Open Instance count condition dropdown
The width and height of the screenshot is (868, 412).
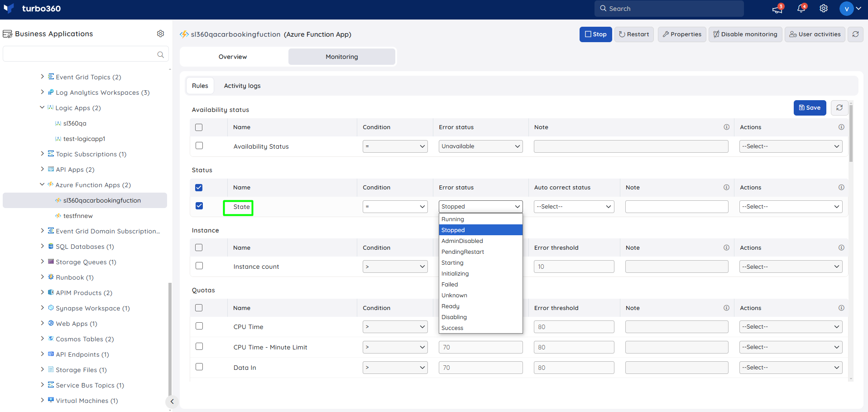(x=395, y=267)
